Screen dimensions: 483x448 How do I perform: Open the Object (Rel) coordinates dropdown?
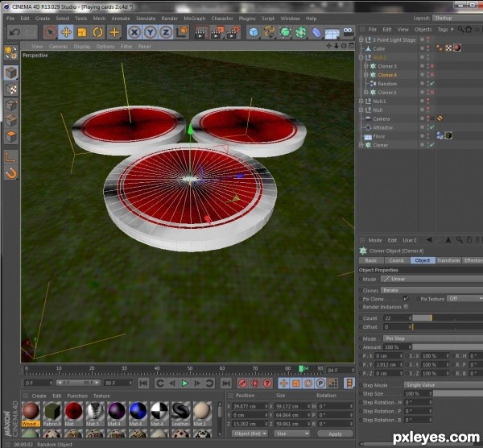click(250, 433)
